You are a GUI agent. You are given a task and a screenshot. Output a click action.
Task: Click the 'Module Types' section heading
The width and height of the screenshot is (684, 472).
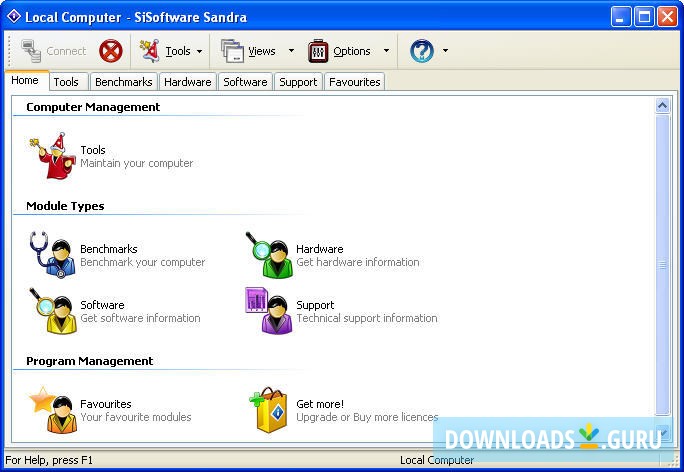coord(65,206)
